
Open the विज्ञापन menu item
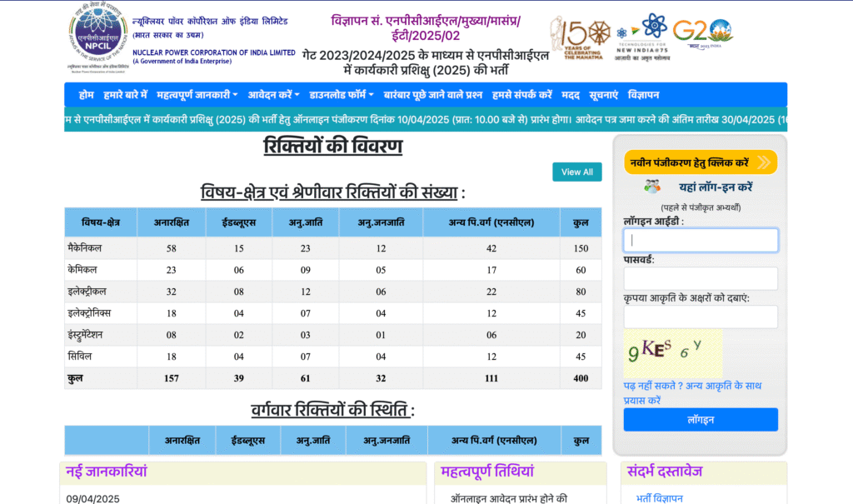[643, 95]
